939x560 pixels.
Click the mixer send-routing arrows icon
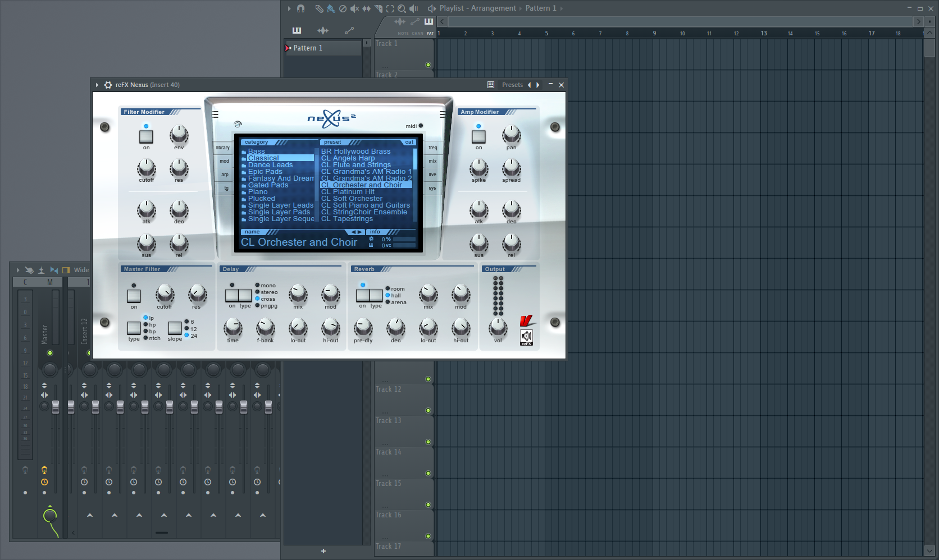pyautogui.click(x=54, y=270)
